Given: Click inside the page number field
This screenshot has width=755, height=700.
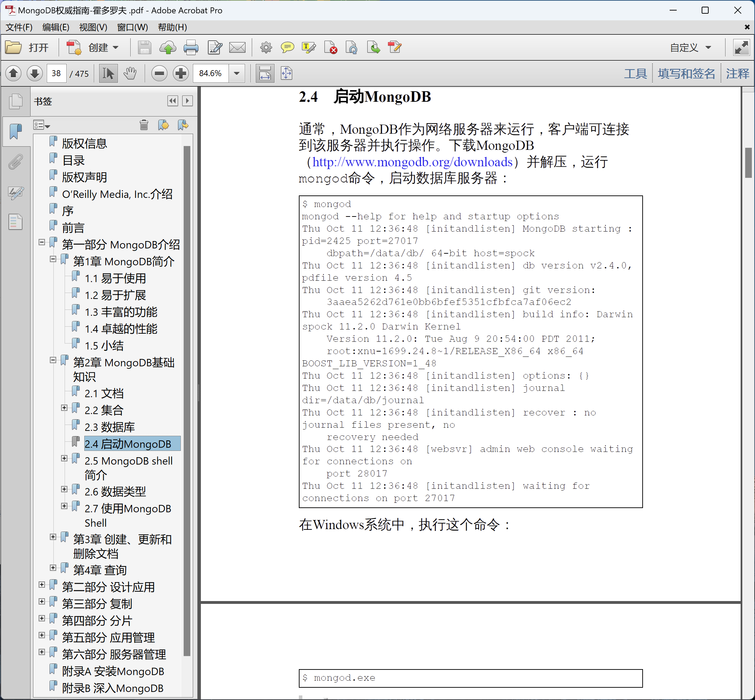Looking at the screenshot, I should [56, 73].
